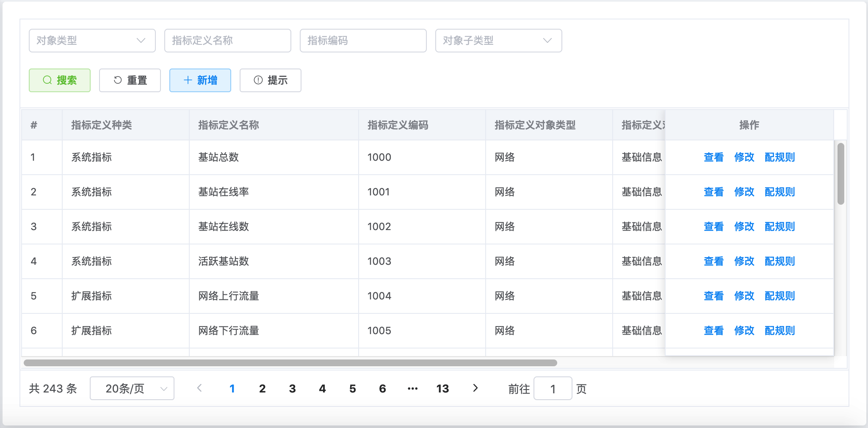Go to the next page arrow
Screen dimensions: 868x428
pos(475,388)
